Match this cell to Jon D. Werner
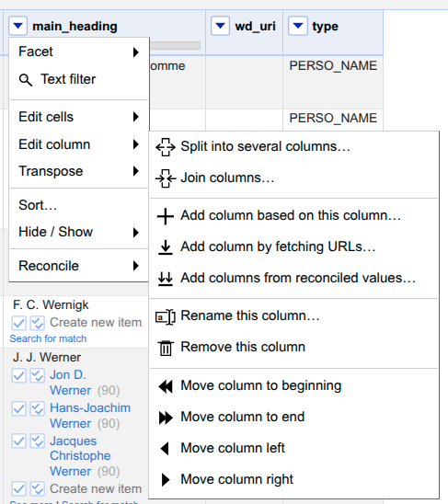The width and height of the screenshot is (448, 504). (x=18, y=375)
